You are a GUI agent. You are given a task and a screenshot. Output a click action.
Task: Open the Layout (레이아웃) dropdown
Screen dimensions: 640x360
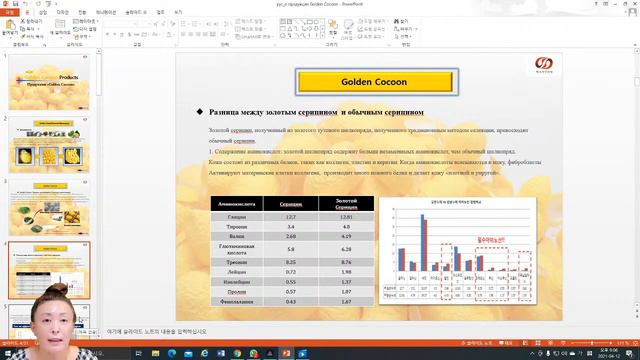pyautogui.click(x=86, y=21)
